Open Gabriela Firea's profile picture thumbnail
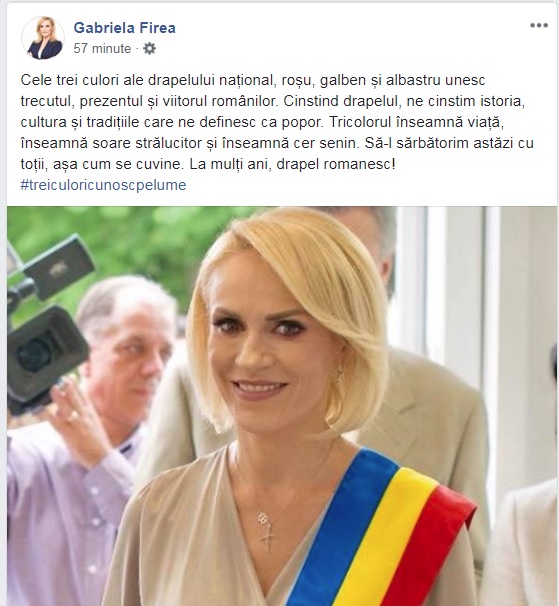 [43, 38]
